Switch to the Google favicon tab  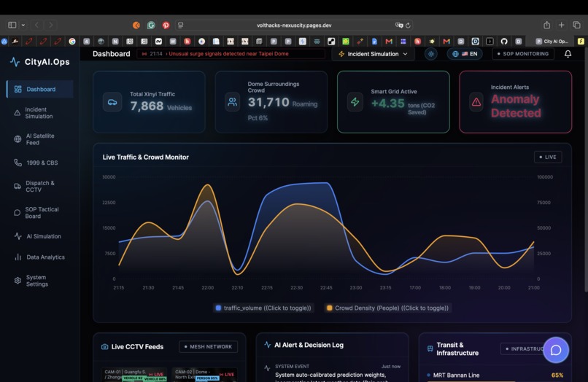tap(72, 42)
